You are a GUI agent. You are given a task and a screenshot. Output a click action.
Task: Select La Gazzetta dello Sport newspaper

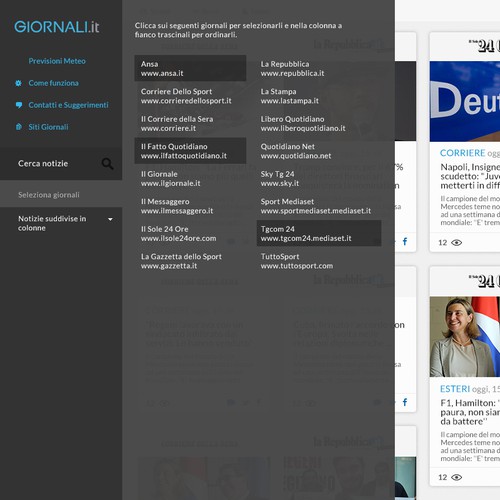tap(190, 261)
